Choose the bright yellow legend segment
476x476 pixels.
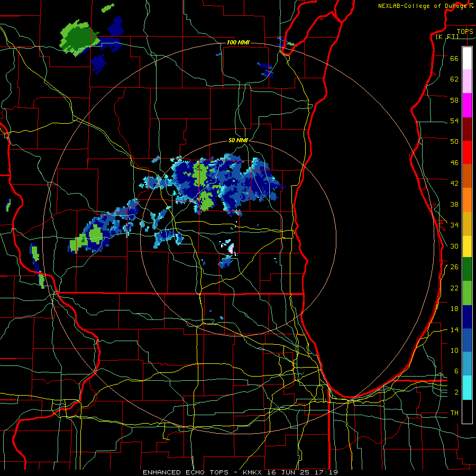coord(467,246)
